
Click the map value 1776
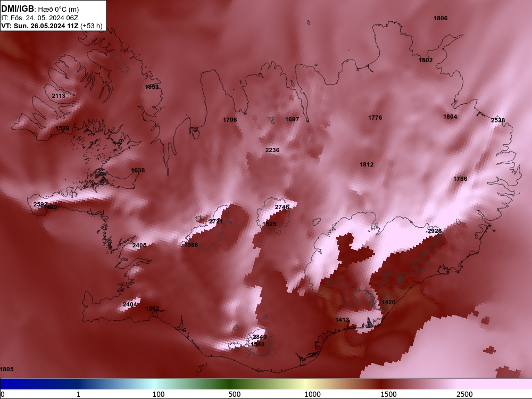[x=375, y=118]
